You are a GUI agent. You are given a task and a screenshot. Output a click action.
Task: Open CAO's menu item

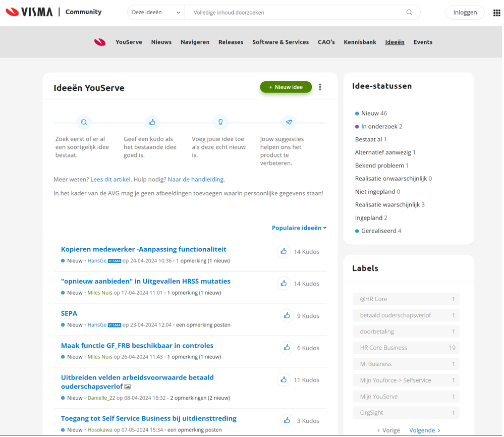[x=326, y=42]
